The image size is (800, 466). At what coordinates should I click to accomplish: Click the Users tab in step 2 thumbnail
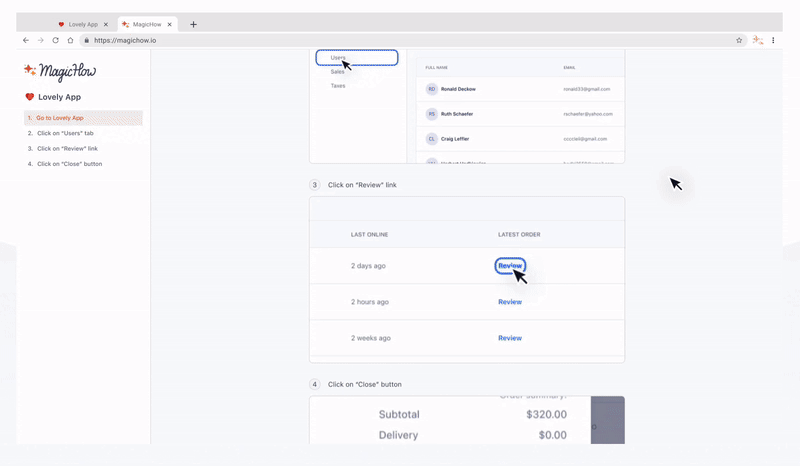pyautogui.click(x=357, y=58)
